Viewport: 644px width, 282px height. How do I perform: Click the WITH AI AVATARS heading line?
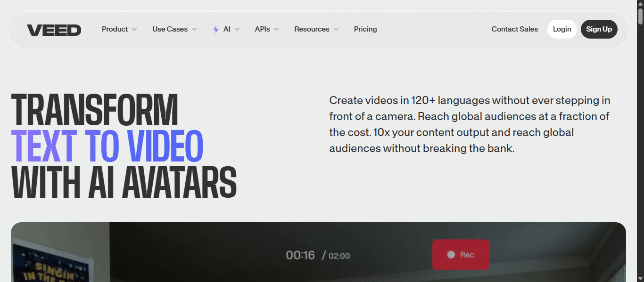pyautogui.click(x=124, y=182)
